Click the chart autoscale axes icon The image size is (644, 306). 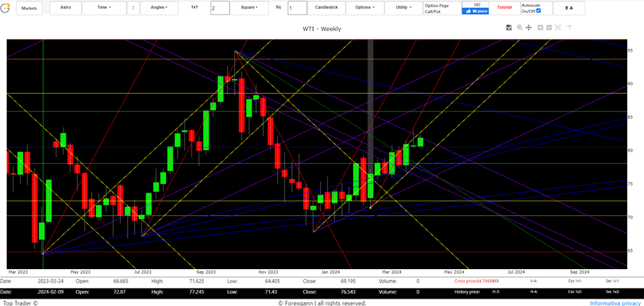coord(558,28)
